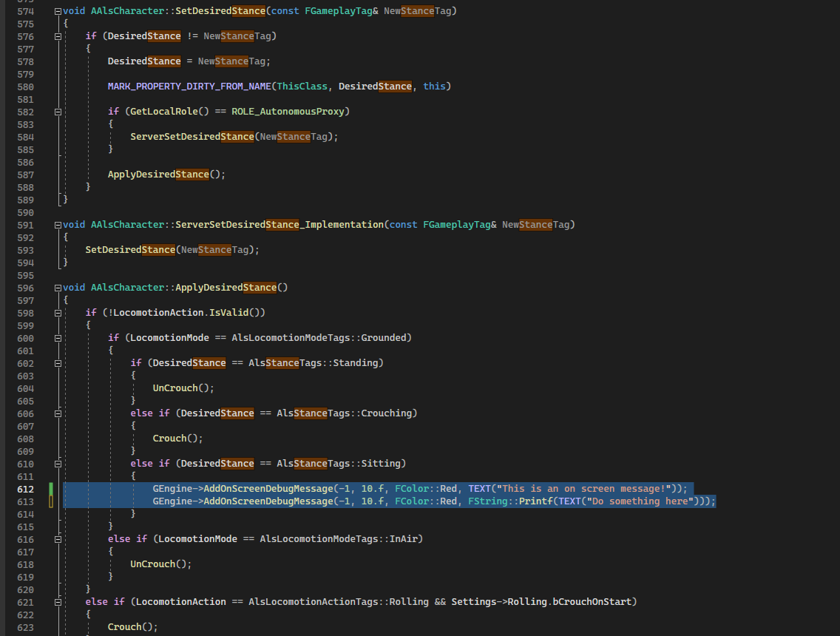
Task: Collapse the ROLE_AutonomousProxy if block
Action: pos(57,111)
